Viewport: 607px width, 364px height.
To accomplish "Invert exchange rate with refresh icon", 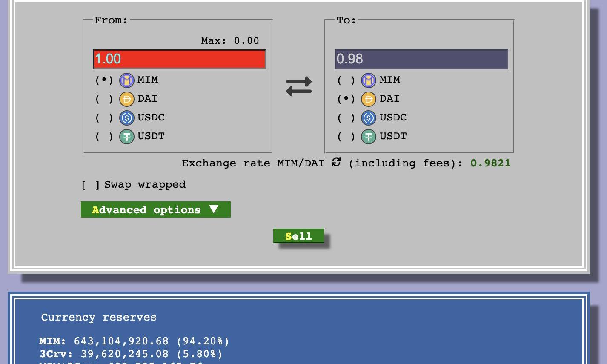I will click(336, 162).
